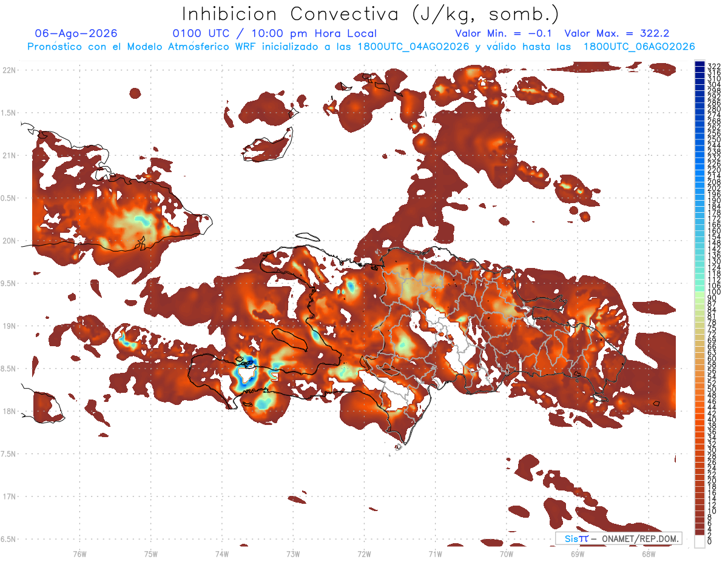Image resolution: width=728 pixels, height=562 pixels.
Task: Click the '69W' longitude label
Action: click(x=578, y=553)
